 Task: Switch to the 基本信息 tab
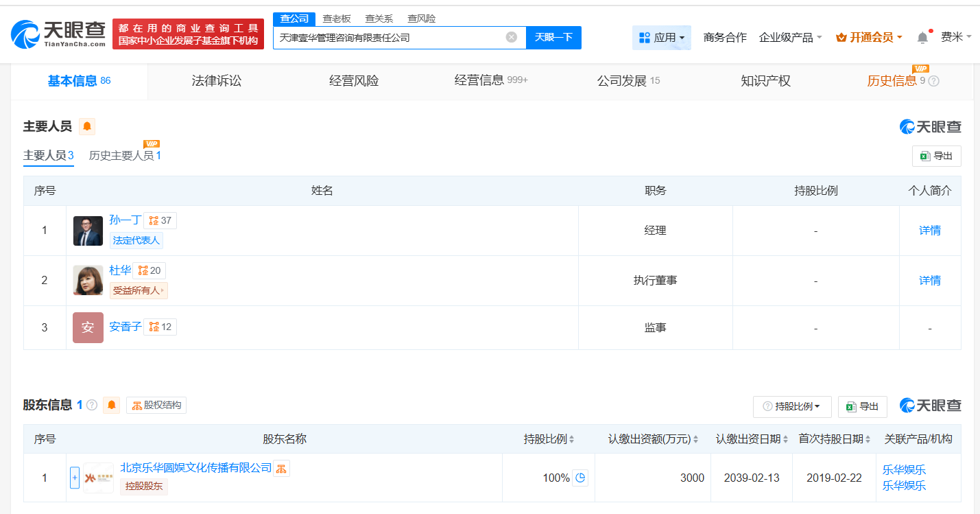point(79,81)
